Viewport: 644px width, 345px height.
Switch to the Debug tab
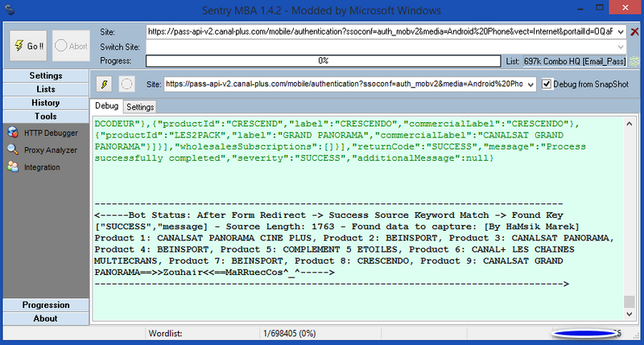[107, 106]
